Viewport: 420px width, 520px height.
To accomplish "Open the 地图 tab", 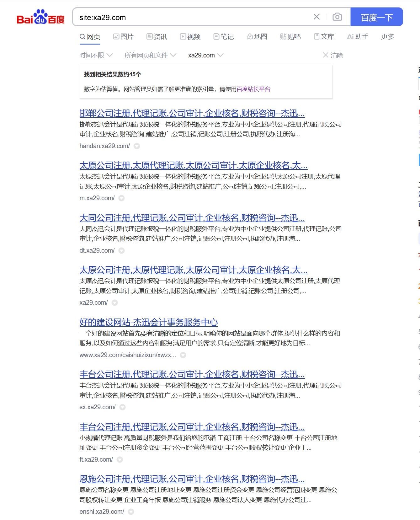I will tap(257, 37).
